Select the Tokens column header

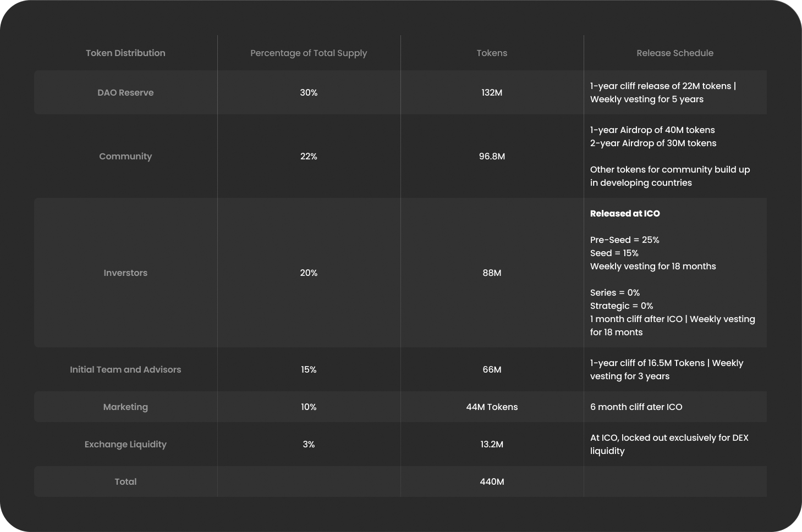(492, 53)
